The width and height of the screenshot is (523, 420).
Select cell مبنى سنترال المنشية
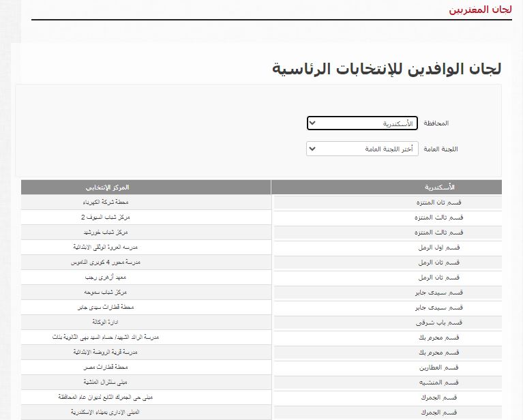click(146, 382)
